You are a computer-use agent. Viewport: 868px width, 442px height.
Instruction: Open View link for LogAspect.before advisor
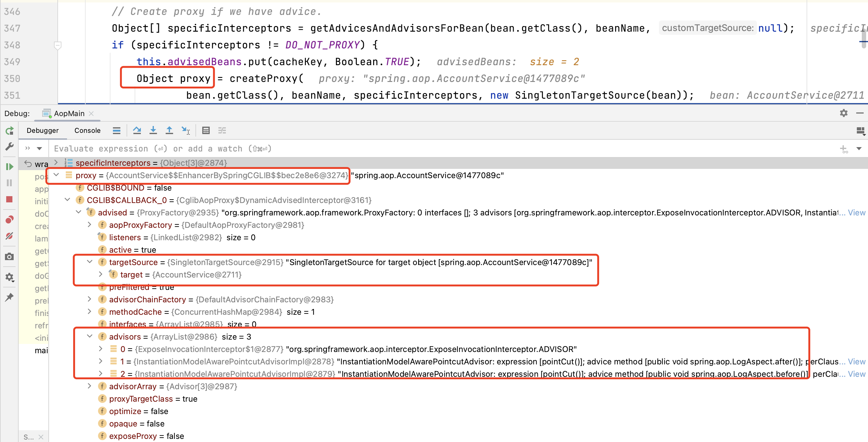click(x=857, y=374)
